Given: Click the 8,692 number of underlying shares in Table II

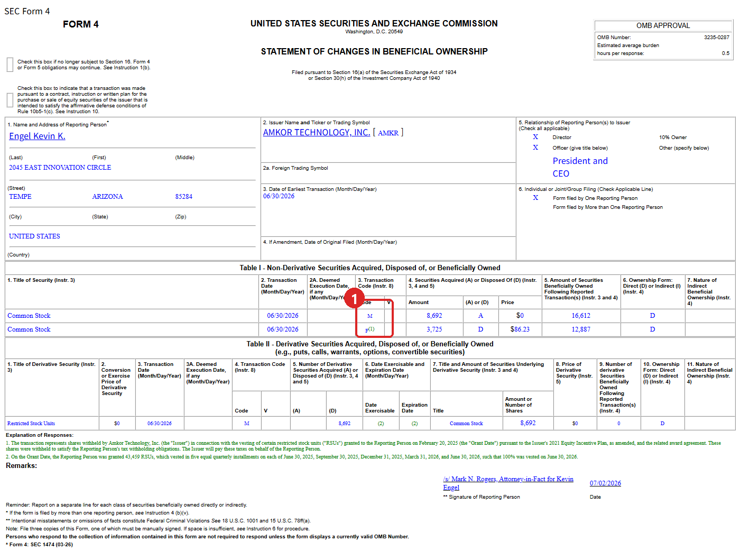Looking at the screenshot, I should (528, 423).
